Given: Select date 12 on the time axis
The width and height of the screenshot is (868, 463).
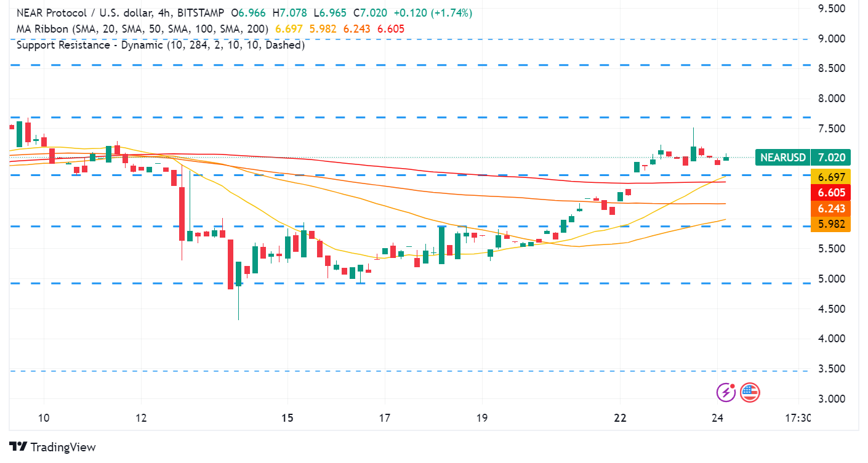Looking at the screenshot, I should [x=142, y=418].
